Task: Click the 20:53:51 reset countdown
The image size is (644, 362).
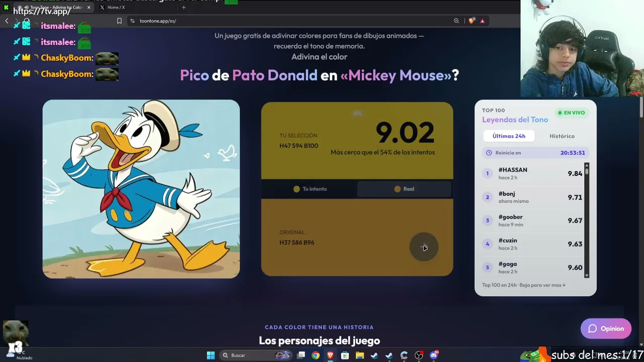Action: click(x=573, y=153)
